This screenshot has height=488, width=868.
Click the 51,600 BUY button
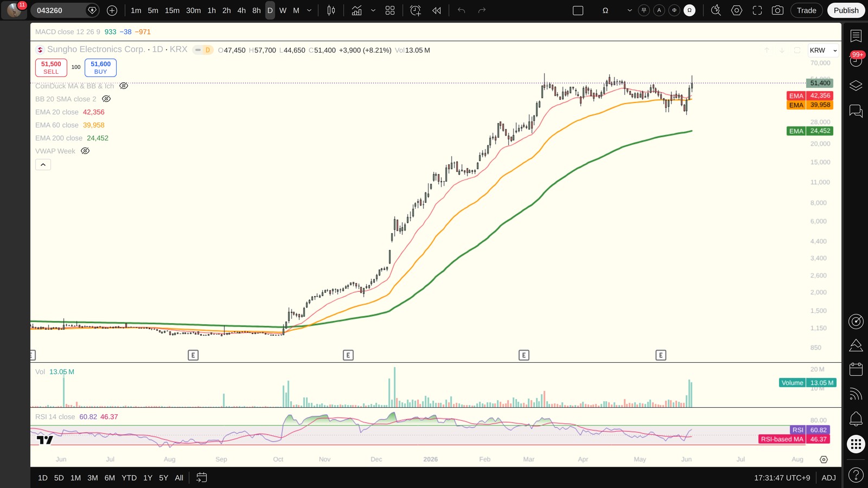pyautogui.click(x=100, y=68)
